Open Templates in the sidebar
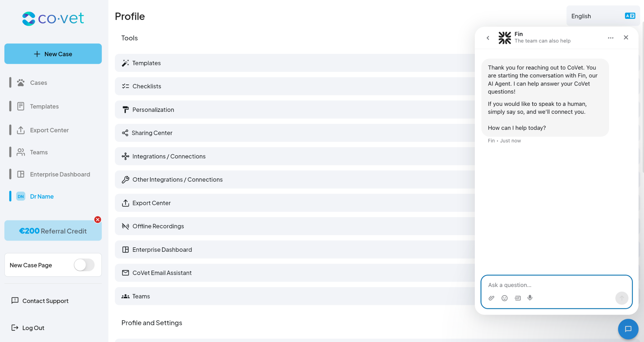Viewport: 644px width, 342px height. click(x=44, y=106)
